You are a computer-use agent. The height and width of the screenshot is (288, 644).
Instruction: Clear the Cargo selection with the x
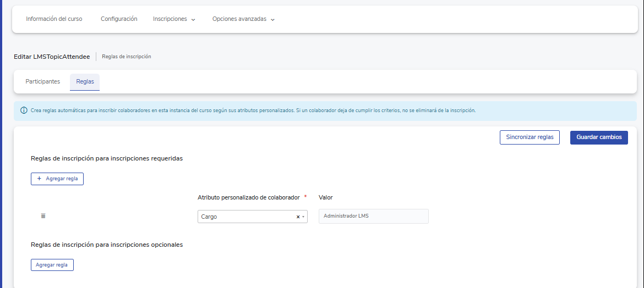coord(298,217)
